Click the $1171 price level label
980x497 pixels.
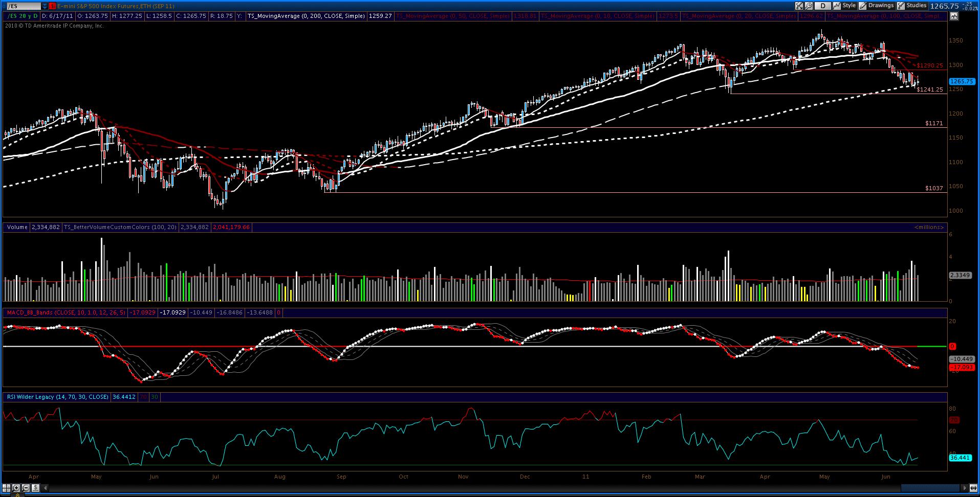(934, 123)
